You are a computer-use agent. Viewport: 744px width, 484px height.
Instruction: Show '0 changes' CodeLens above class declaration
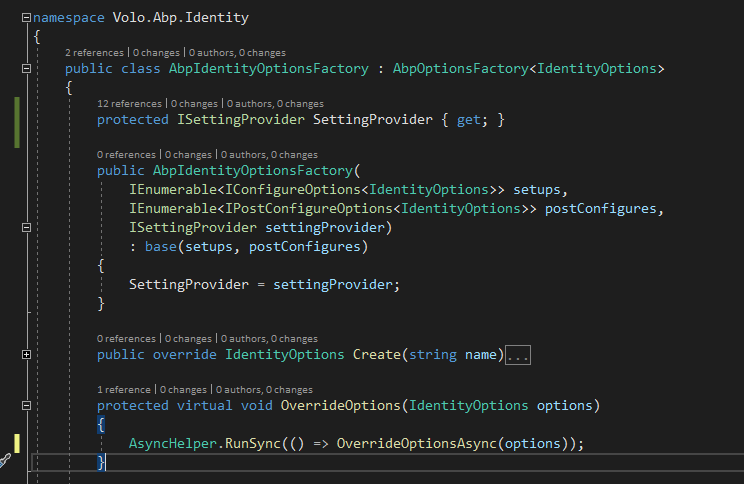coord(157,53)
